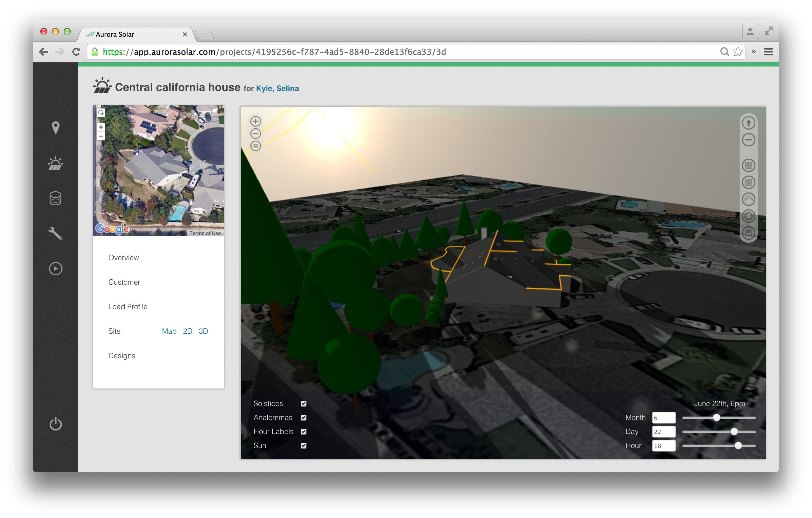Click the power logout icon in sidebar

click(56, 423)
